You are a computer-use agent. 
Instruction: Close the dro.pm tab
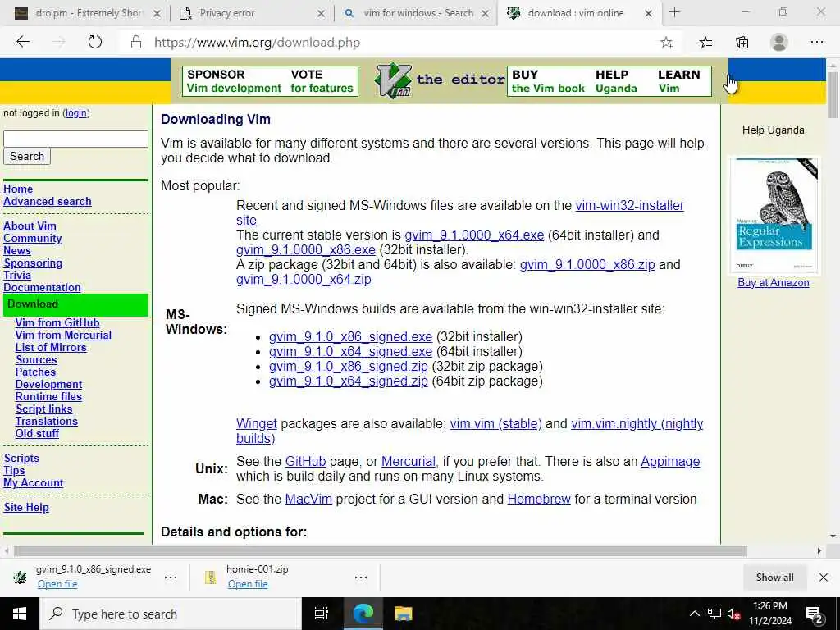pyautogui.click(x=157, y=14)
